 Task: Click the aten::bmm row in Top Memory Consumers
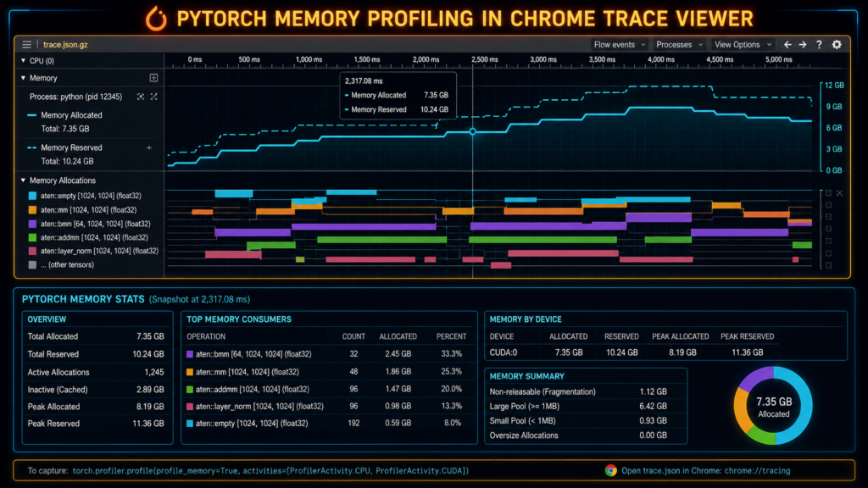329,353
